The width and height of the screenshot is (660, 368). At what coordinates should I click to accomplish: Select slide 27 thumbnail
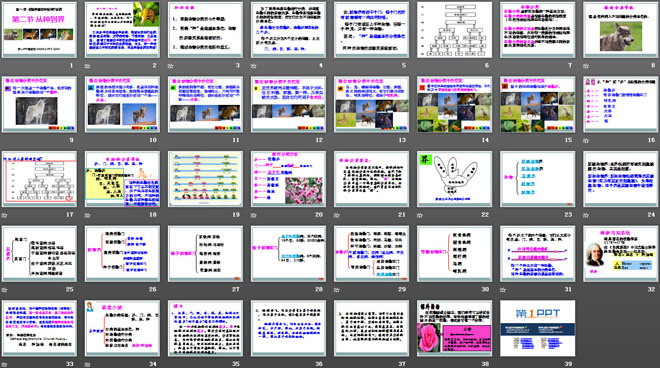pyautogui.click(x=205, y=253)
